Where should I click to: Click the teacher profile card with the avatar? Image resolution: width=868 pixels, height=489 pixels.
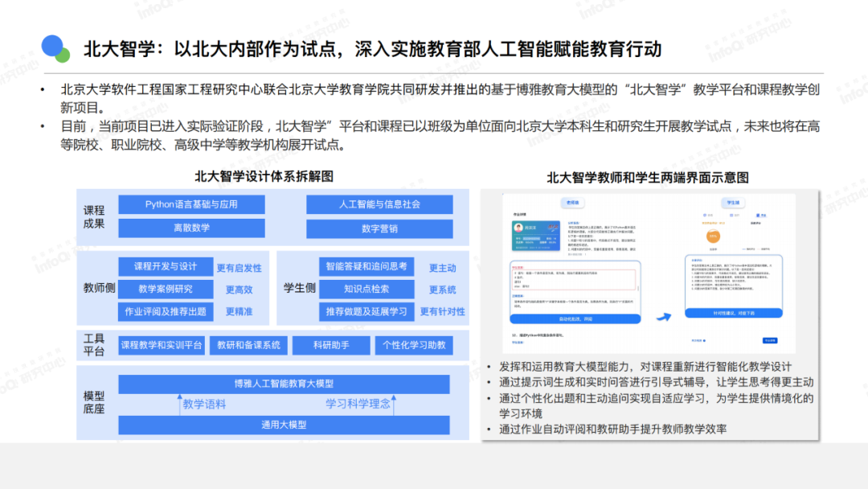click(x=535, y=236)
